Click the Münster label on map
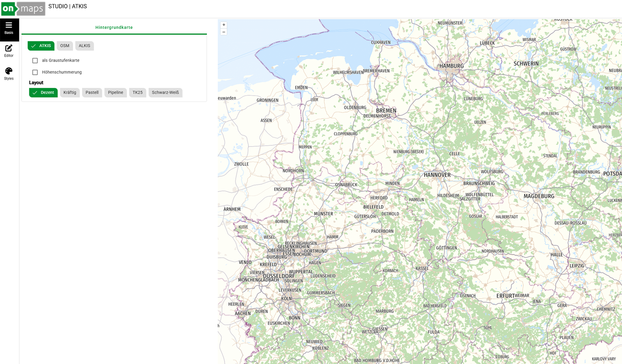622x364 pixels. 324,214
